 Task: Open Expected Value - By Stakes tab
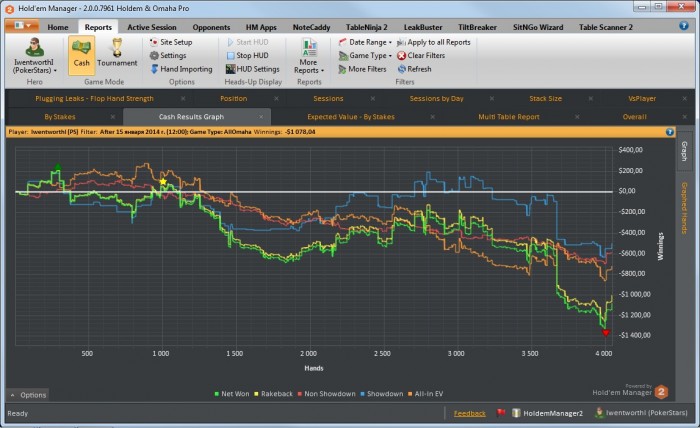pos(351,117)
